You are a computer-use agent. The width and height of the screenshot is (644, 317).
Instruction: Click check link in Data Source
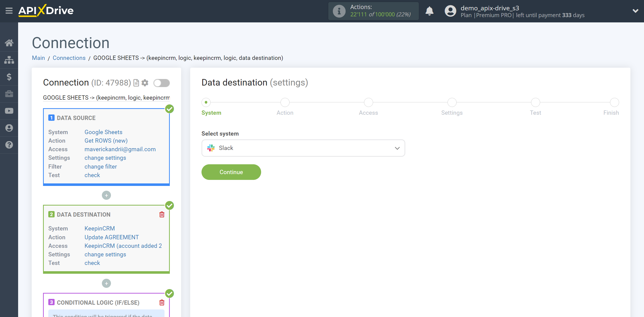click(92, 175)
